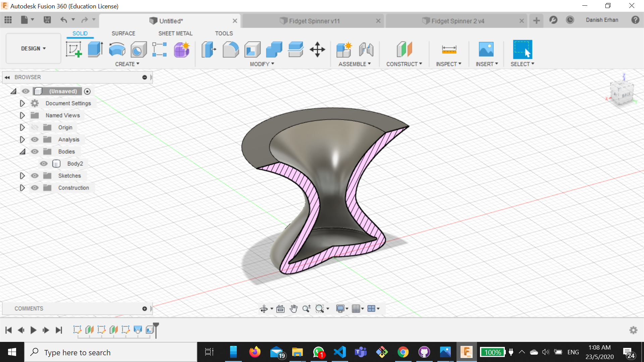The image size is (644, 362).
Task: Click the Save icon
Action: (x=47, y=20)
